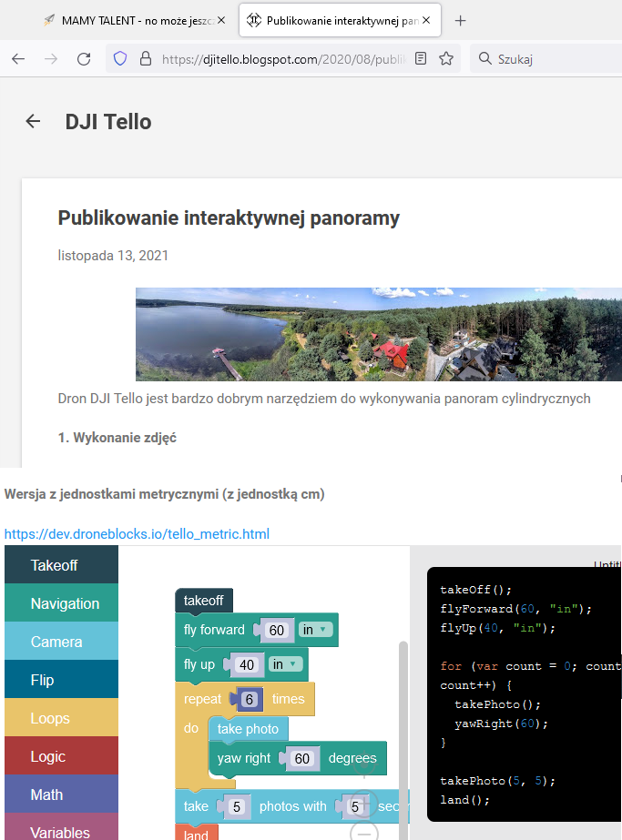
Task: Open the unit dropdown on fly up block
Action: tap(286, 664)
